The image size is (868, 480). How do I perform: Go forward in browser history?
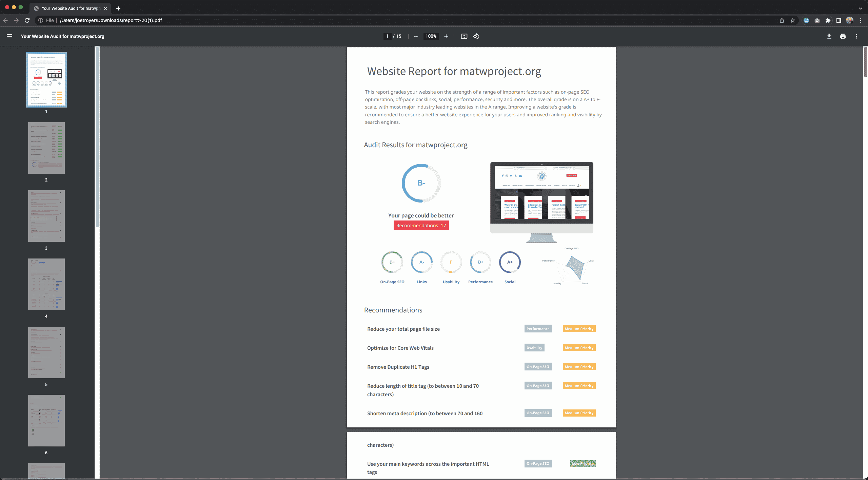[x=16, y=20]
